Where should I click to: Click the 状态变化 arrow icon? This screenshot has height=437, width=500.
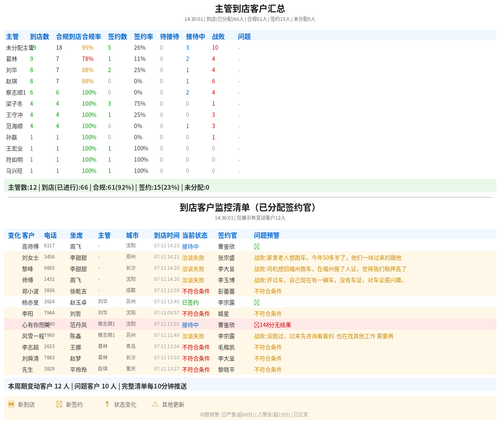107,404
